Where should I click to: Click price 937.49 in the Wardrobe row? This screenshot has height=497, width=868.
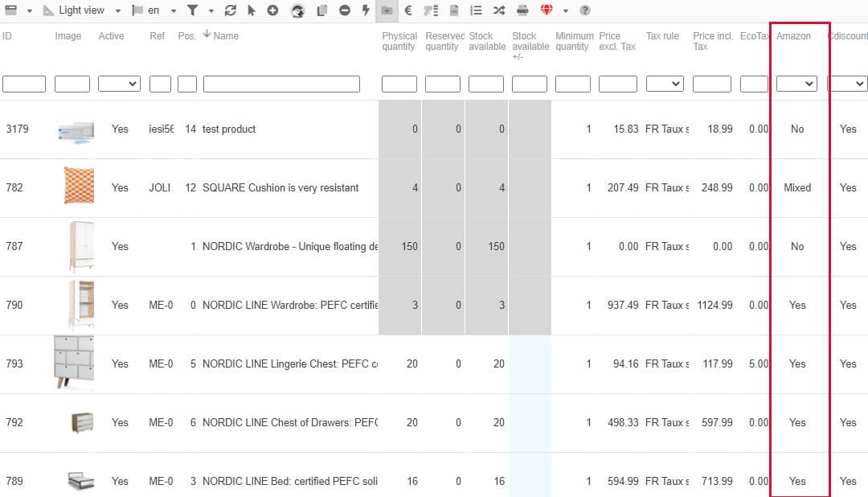coord(623,306)
